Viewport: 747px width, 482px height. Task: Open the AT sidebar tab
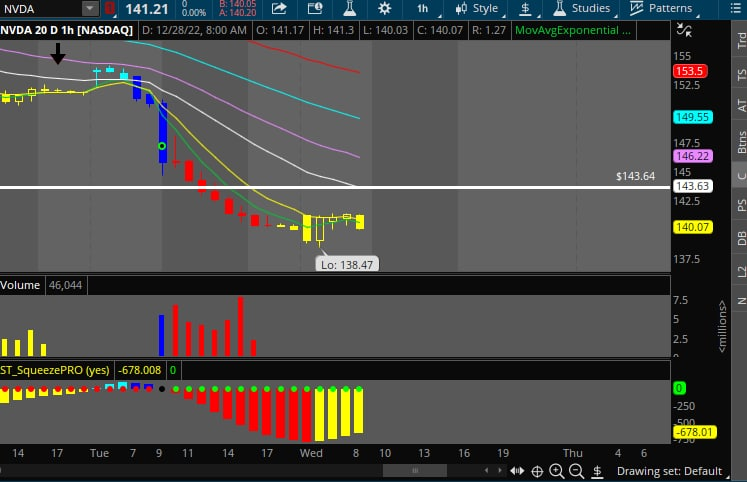coord(741,105)
